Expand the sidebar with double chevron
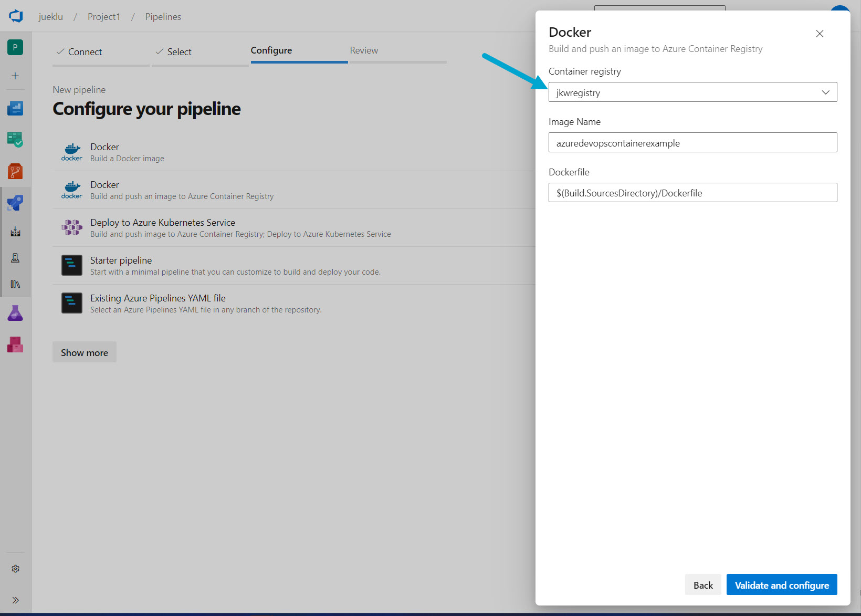This screenshot has width=861, height=616. pos(15,600)
